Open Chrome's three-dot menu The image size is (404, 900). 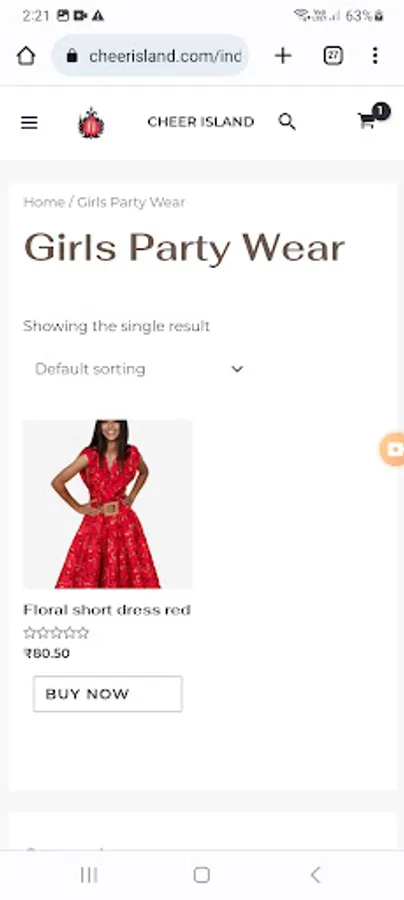coord(375,56)
